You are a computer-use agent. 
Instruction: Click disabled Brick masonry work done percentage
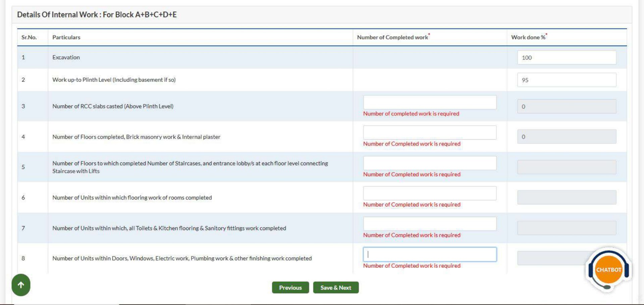pos(567,137)
